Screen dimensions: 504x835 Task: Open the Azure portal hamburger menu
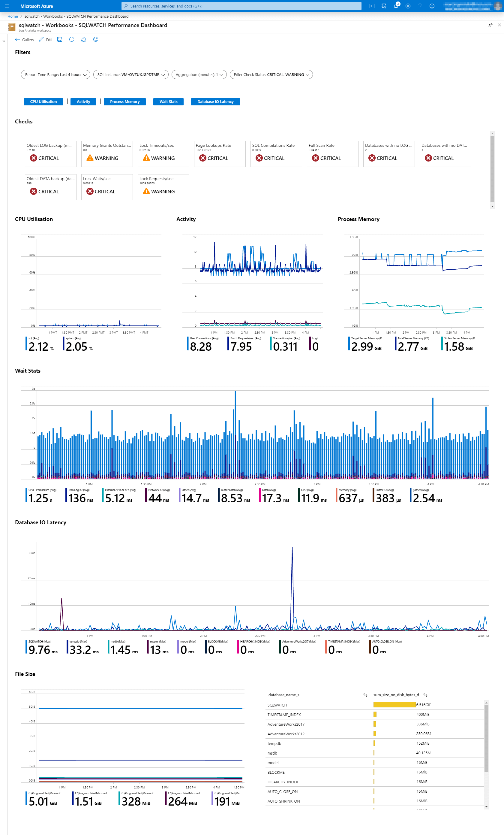click(7, 6)
